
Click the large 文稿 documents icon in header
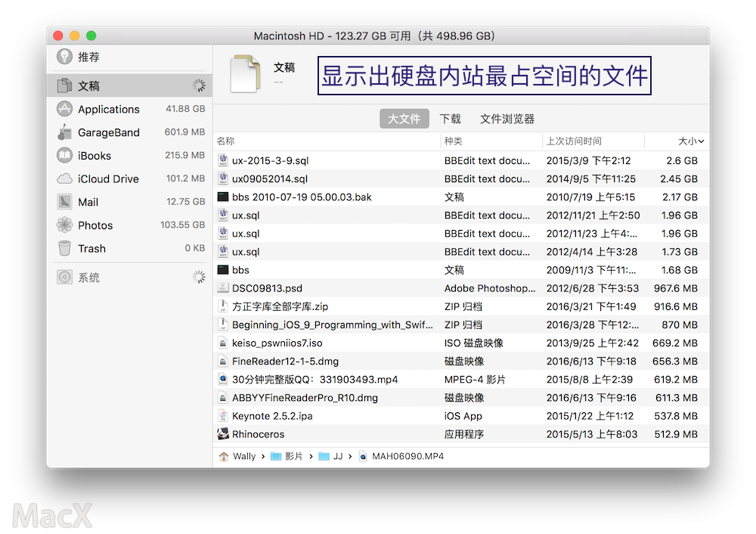click(246, 74)
